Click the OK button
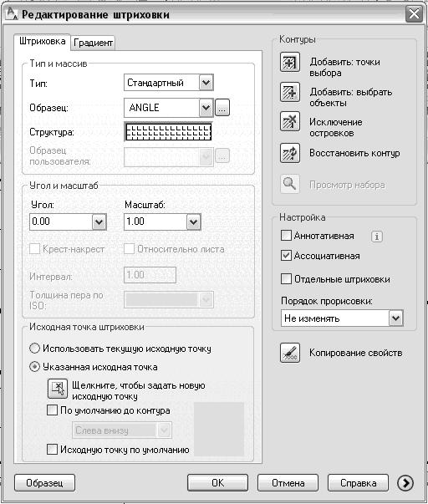428x504 pixels. pyautogui.click(x=217, y=483)
